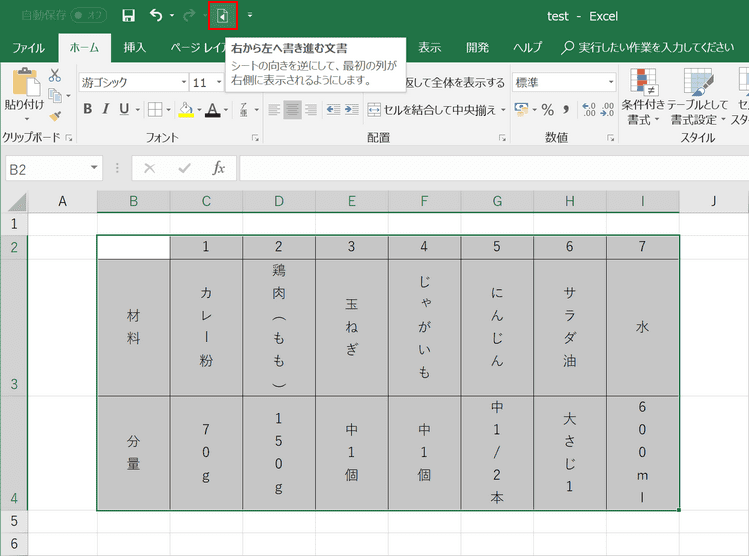Toggle Italic formatting

point(106,109)
